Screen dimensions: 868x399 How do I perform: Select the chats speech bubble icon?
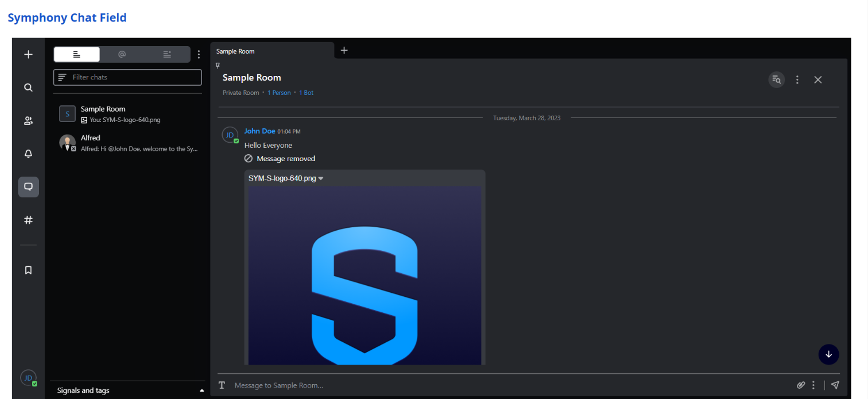28,187
